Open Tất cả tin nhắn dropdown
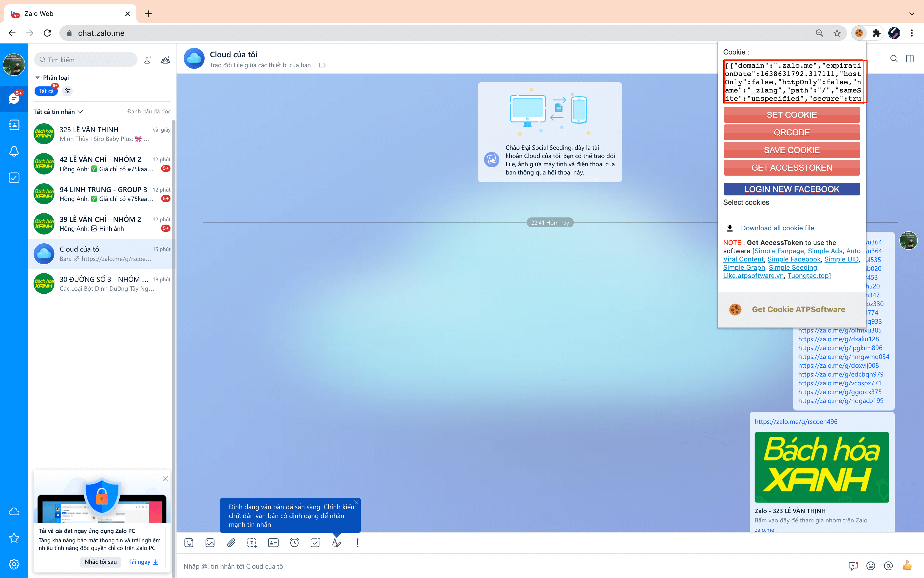Image resolution: width=924 pixels, height=578 pixels. pos(58,112)
